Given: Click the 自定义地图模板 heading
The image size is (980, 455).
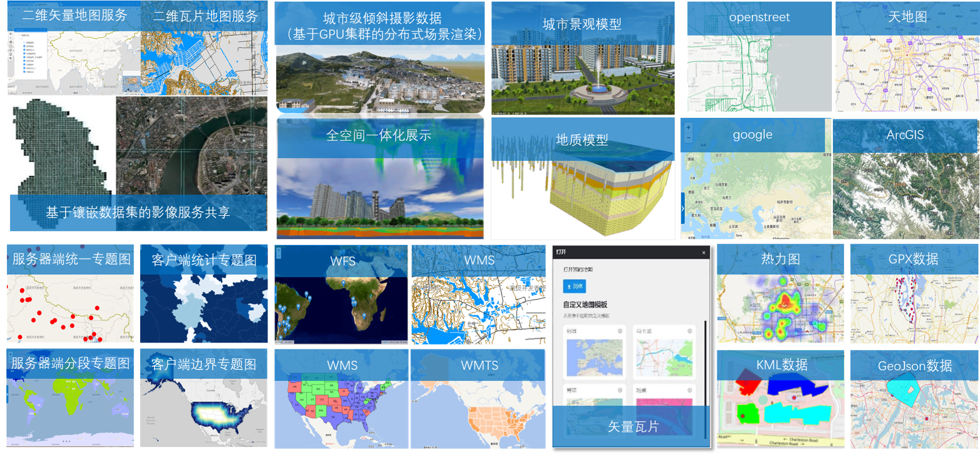Looking at the screenshot, I should [585, 305].
